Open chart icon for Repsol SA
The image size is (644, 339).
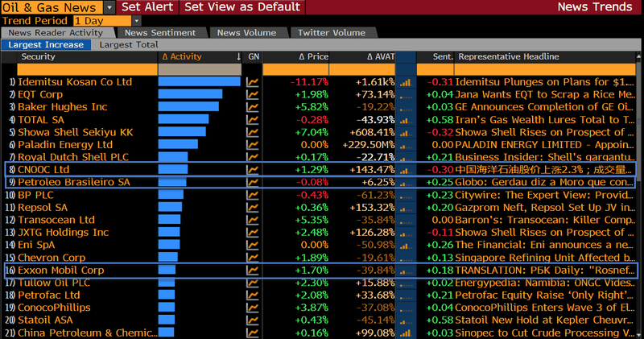click(x=252, y=208)
